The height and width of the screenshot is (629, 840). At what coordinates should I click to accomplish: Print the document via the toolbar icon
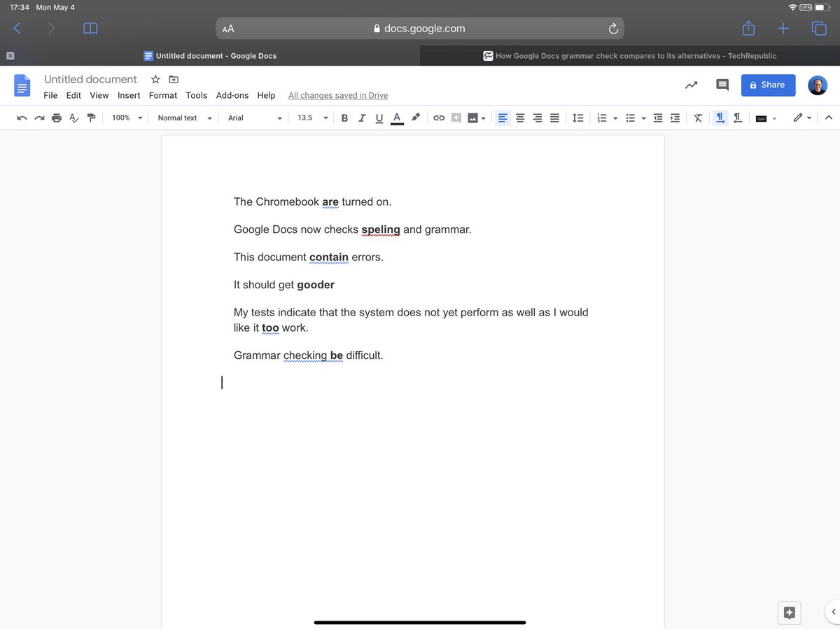coord(57,118)
